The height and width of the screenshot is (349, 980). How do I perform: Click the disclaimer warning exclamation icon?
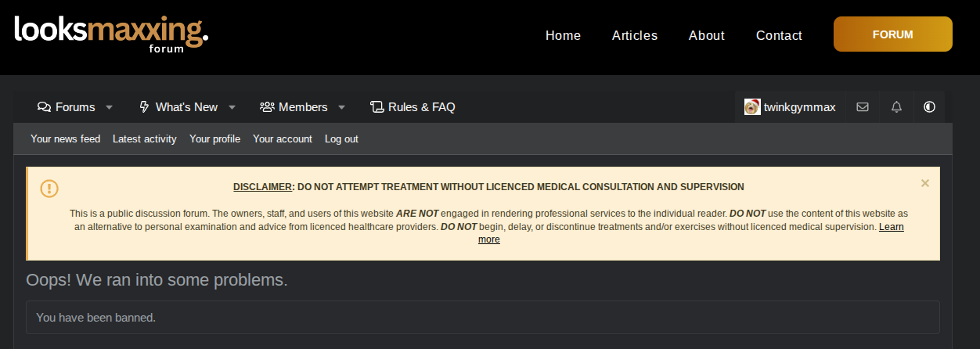pyautogui.click(x=49, y=189)
